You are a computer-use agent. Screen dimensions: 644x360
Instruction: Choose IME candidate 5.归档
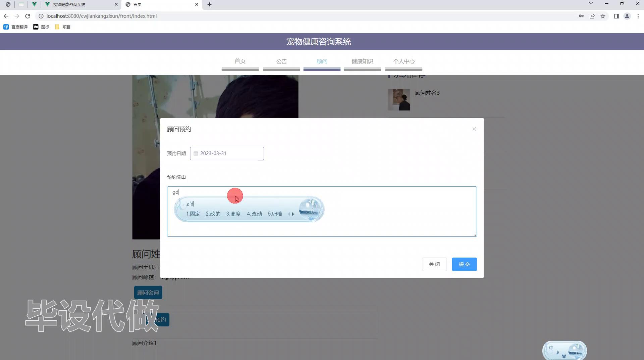tap(275, 214)
